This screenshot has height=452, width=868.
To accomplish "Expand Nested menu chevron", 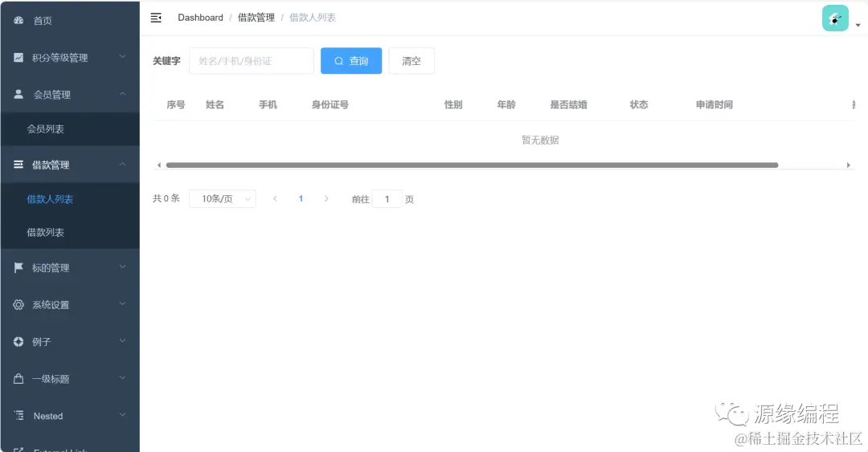I will (122, 414).
